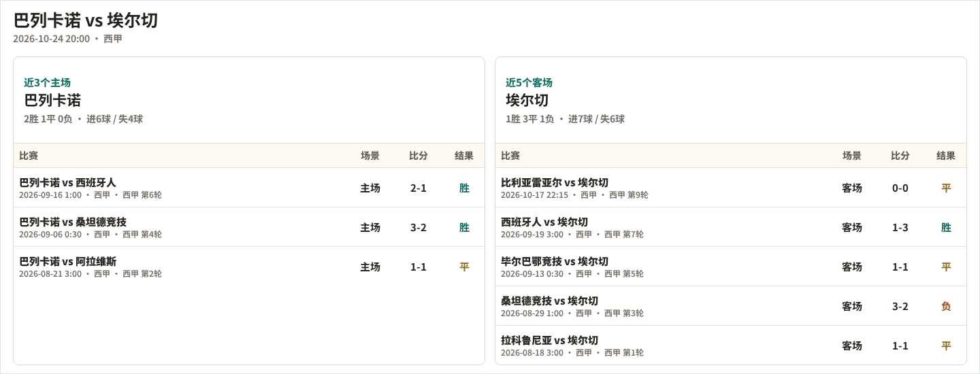Screen dimensions: 980x374
Task: Click 平 result for 比利亚雷亚尔 vs 埃尔切
Action: coord(946,188)
